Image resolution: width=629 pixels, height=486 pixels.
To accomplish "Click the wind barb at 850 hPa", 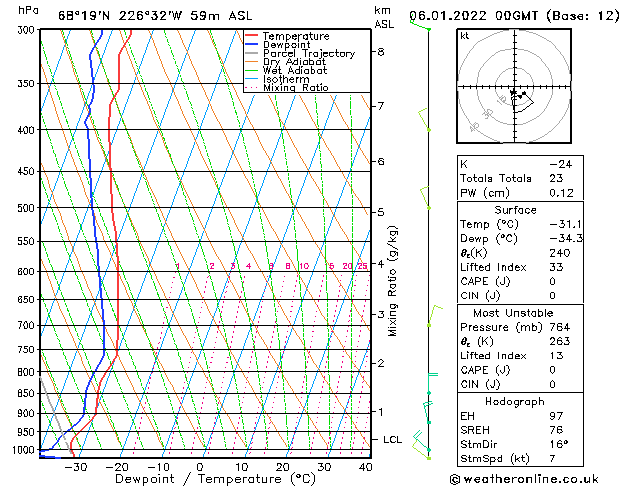I will (432, 383).
